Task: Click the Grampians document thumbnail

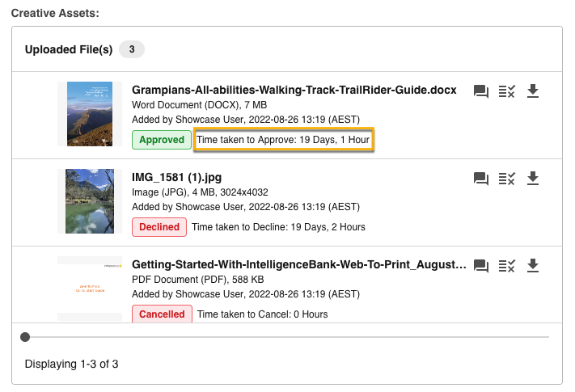Action: click(x=90, y=114)
